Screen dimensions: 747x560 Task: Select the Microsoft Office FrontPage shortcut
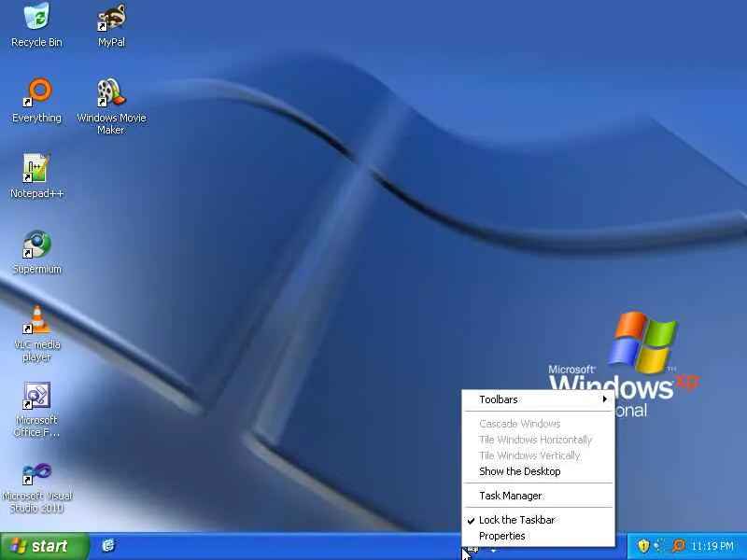tap(36, 410)
